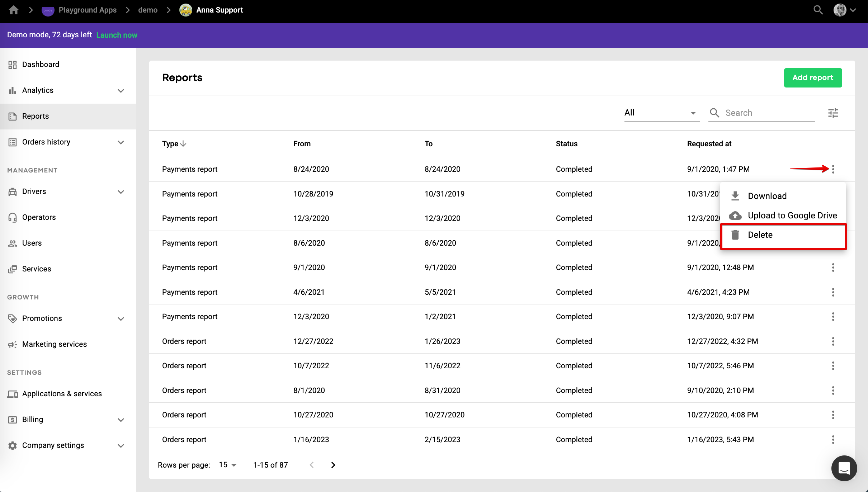
Task: Go to the next page of reports
Action: pyautogui.click(x=333, y=465)
